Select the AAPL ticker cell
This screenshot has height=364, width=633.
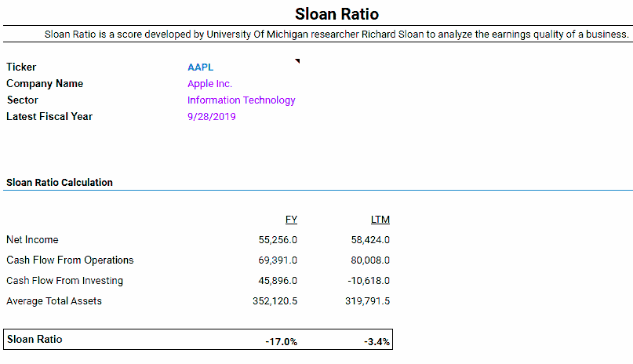coord(200,67)
